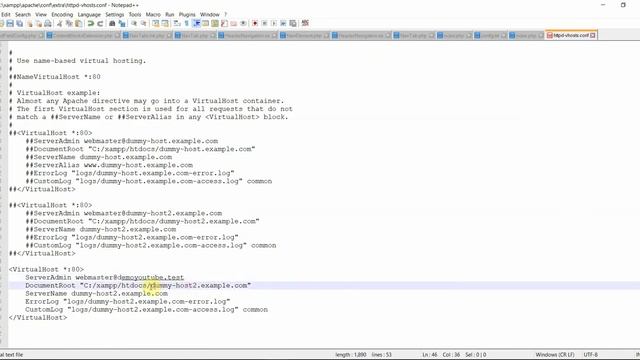Click the '# Almost any Apache directive' line

coord(146,101)
